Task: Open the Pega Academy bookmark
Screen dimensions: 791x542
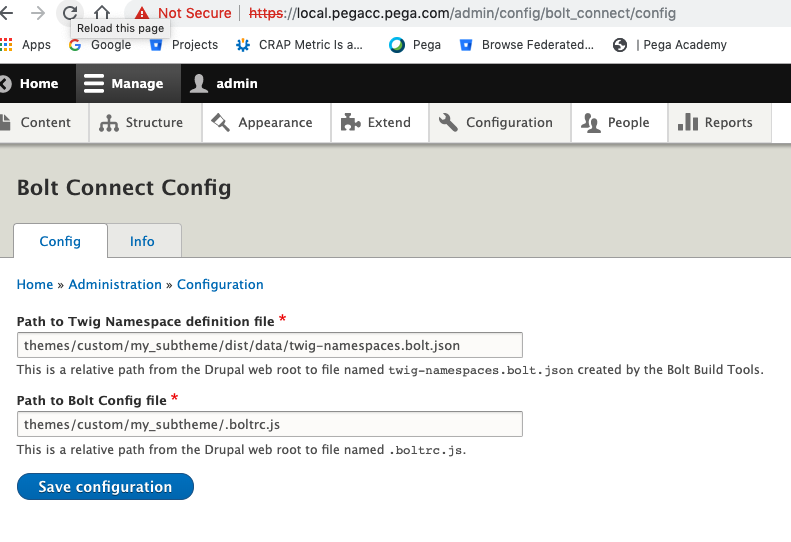Action: [670, 45]
